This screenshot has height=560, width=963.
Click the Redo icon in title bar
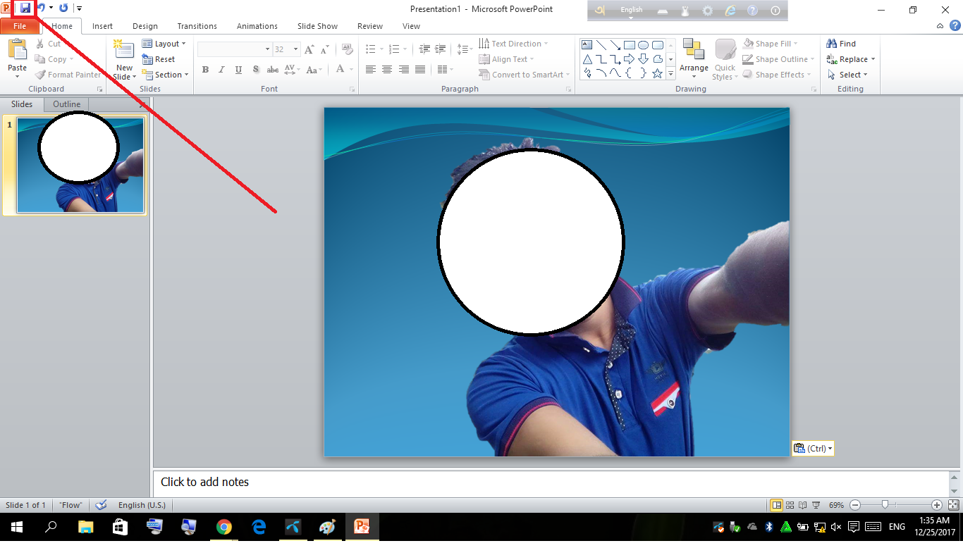tap(63, 8)
